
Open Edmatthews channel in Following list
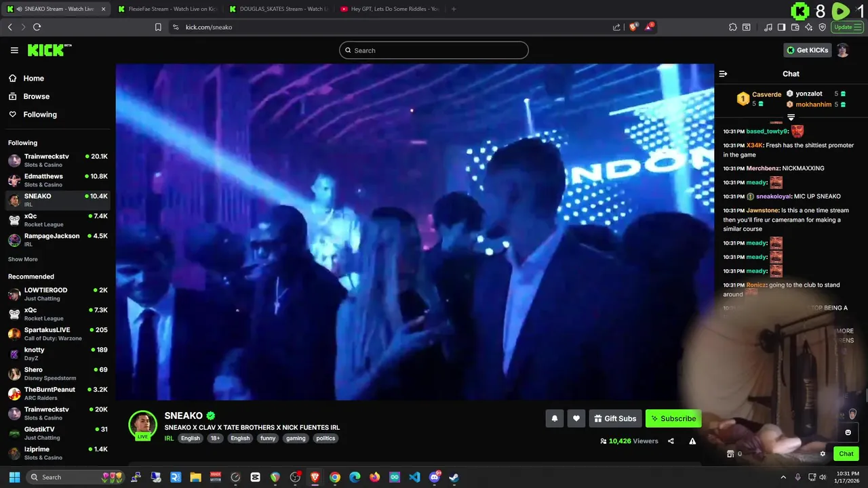[58, 180]
